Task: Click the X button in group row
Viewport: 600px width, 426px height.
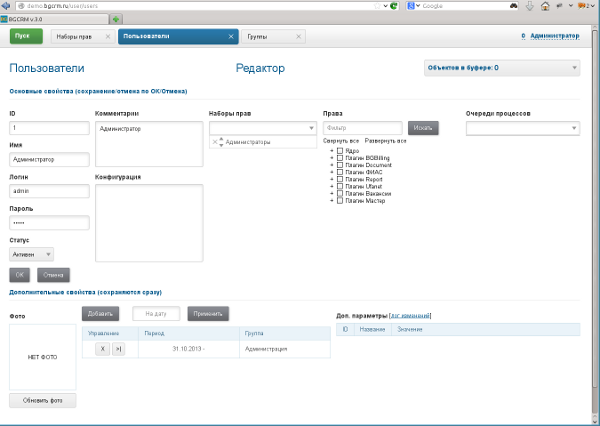Action: click(102, 349)
